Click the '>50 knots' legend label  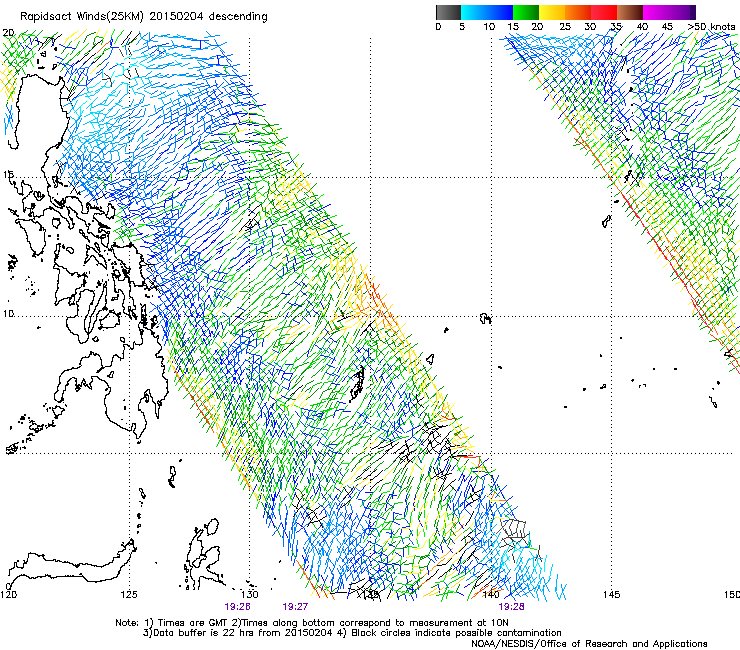click(712, 26)
